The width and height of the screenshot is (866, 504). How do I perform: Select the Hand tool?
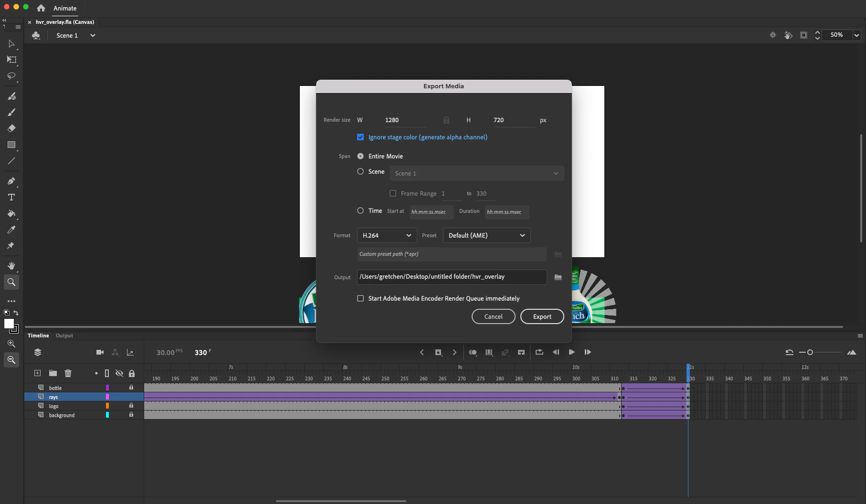pyautogui.click(x=11, y=266)
